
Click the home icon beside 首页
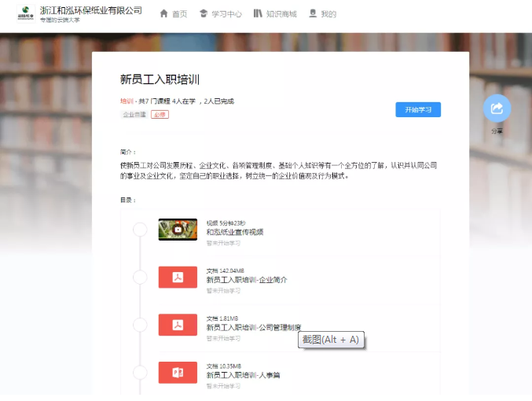[x=163, y=13]
